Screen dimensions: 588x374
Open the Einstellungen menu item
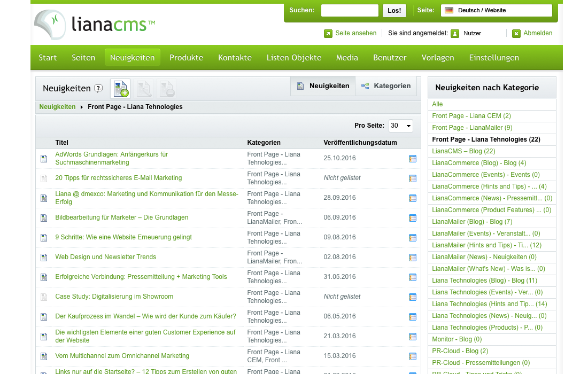[494, 58]
